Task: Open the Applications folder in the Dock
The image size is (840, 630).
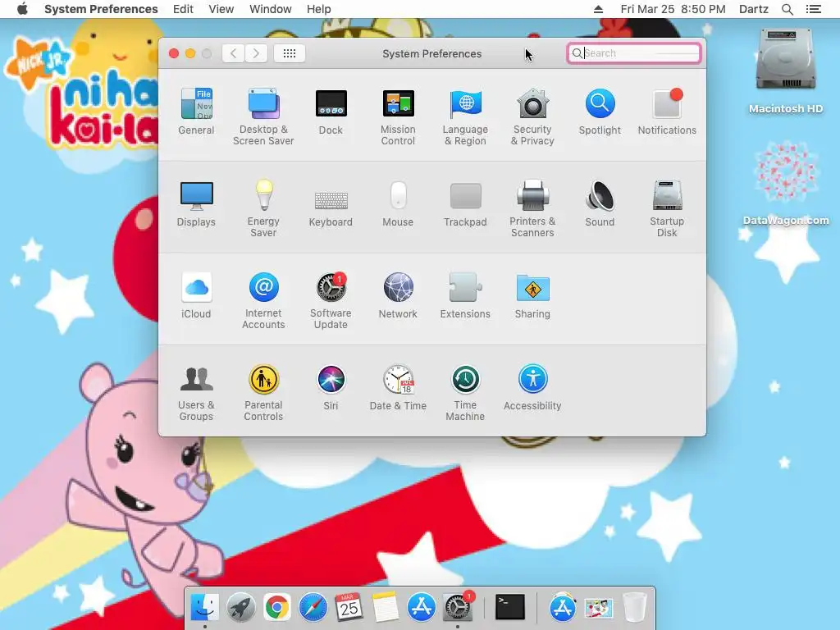Action: tap(563, 607)
